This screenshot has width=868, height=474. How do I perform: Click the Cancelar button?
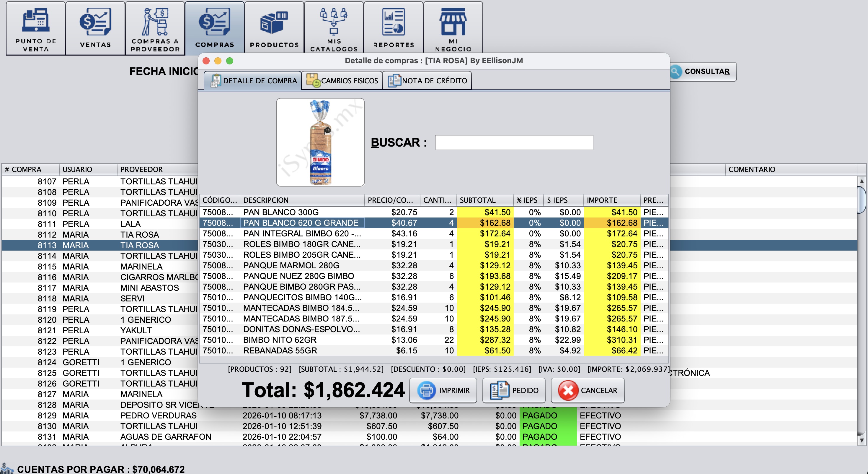pos(588,390)
